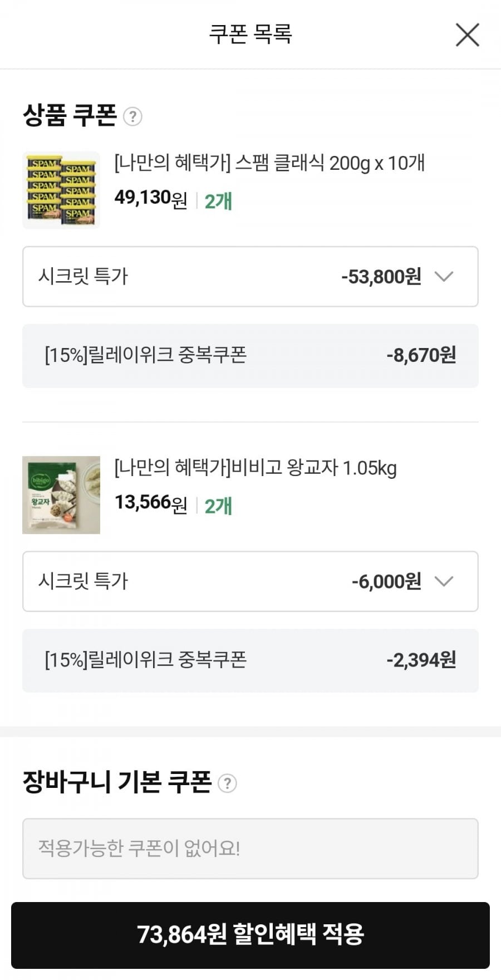Apply the 73,864원 할인혜택 discount
This screenshot has height=980, width=501.
[x=250, y=935]
